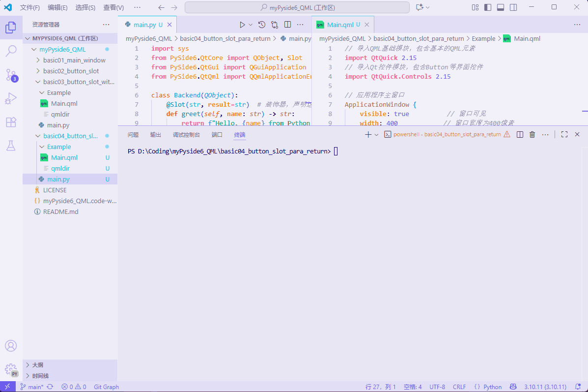Viewport: 588px width, 392px height.
Task: Click the main* git branch status item
Action: pyautogui.click(x=32, y=387)
